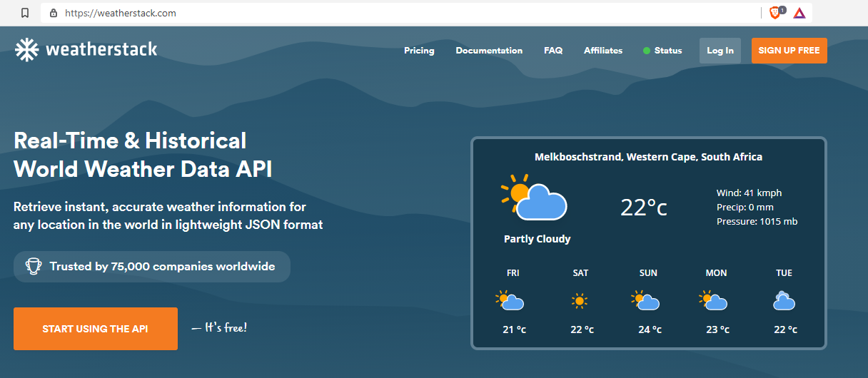Open the Status page link

coord(668,51)
